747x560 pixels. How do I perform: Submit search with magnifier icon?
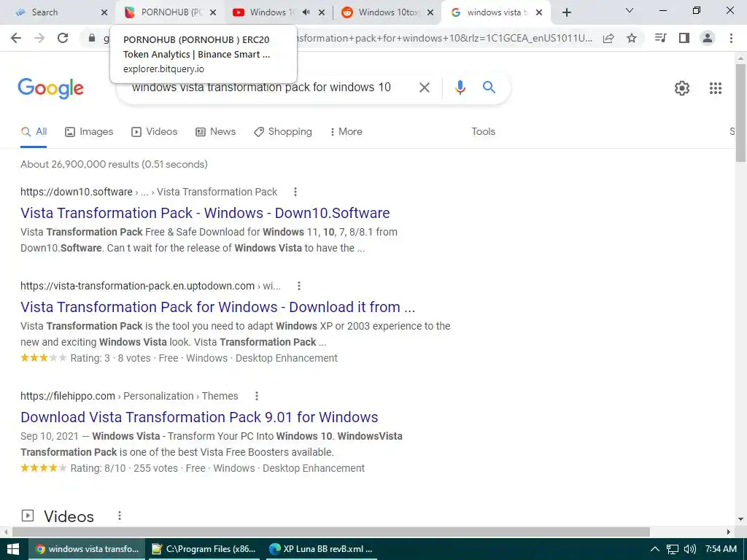(489, 87)
